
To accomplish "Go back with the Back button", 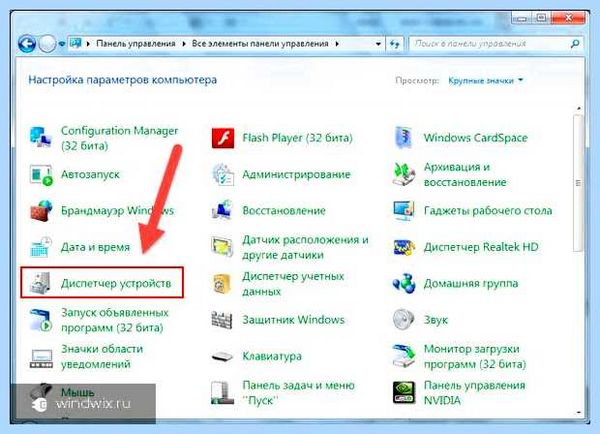I will click(x=27, y=44).
